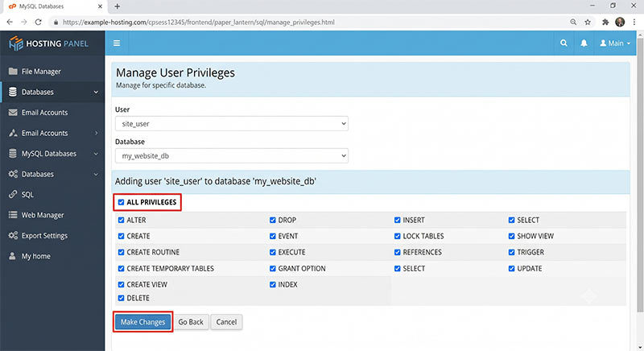The image size is (644, 351).
Task: Click the browser zoom magnifier icon
Action: [x=573, y=23]
